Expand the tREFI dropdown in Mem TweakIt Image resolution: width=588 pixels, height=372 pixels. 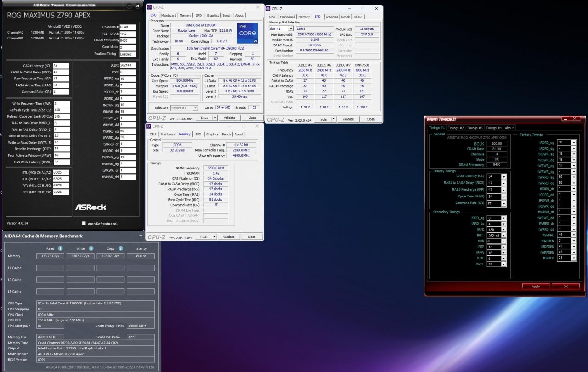[503, 235]
